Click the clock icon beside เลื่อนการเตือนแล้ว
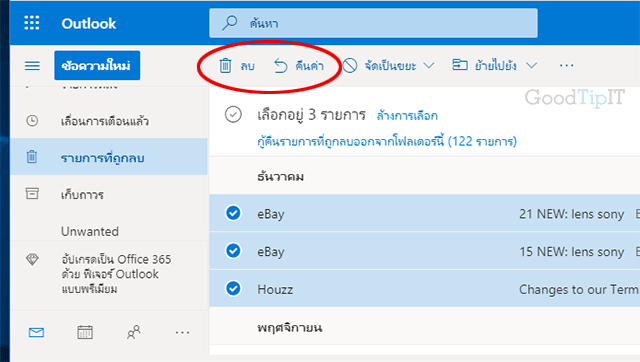The image size is (640, 362). [x=32, y=120]
